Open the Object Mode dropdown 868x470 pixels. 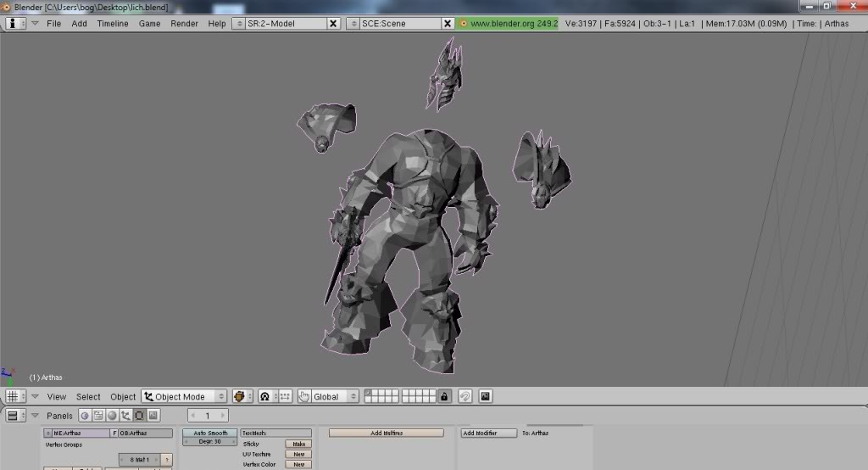[x=184, y=396]
